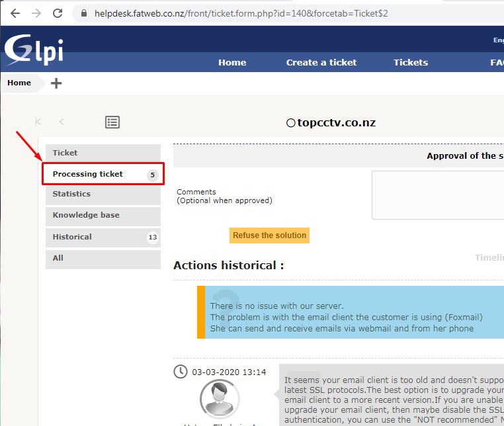Open Create a ticket menu
Screen dimensions: 504x426
point(321,62)
